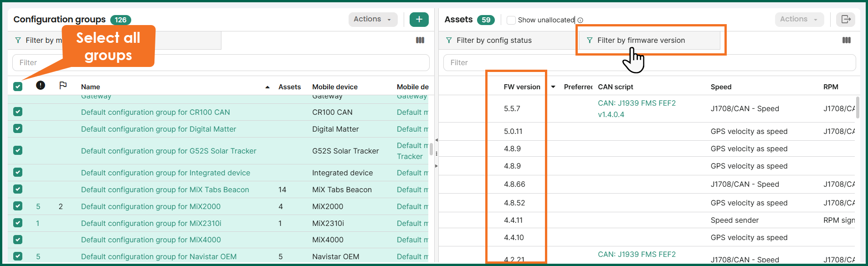Uncheck the MiX4000 group checkbox
This screenshot has height=266, width=868.
click(x=18, y=239)
